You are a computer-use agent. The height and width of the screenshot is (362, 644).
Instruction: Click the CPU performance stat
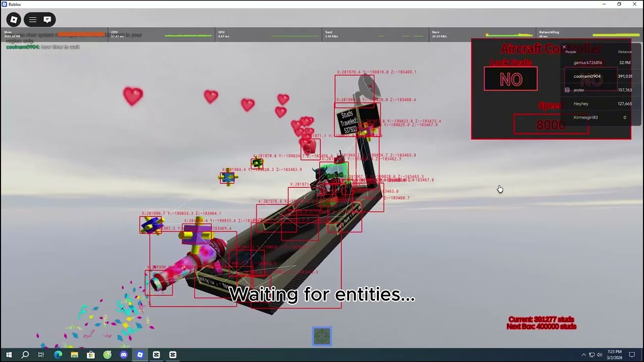click(162, 34)
